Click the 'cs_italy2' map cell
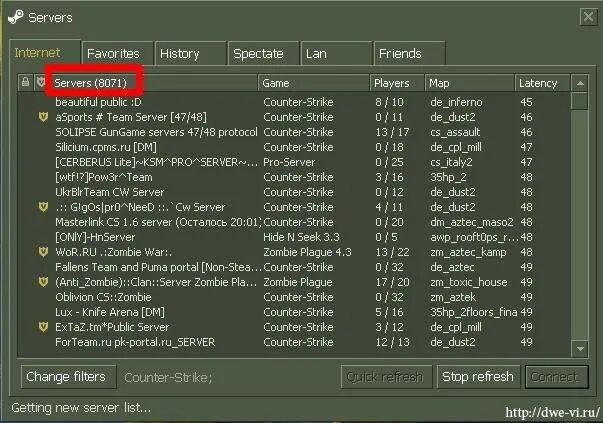This screenshot has height=423, width=603. 451,162
